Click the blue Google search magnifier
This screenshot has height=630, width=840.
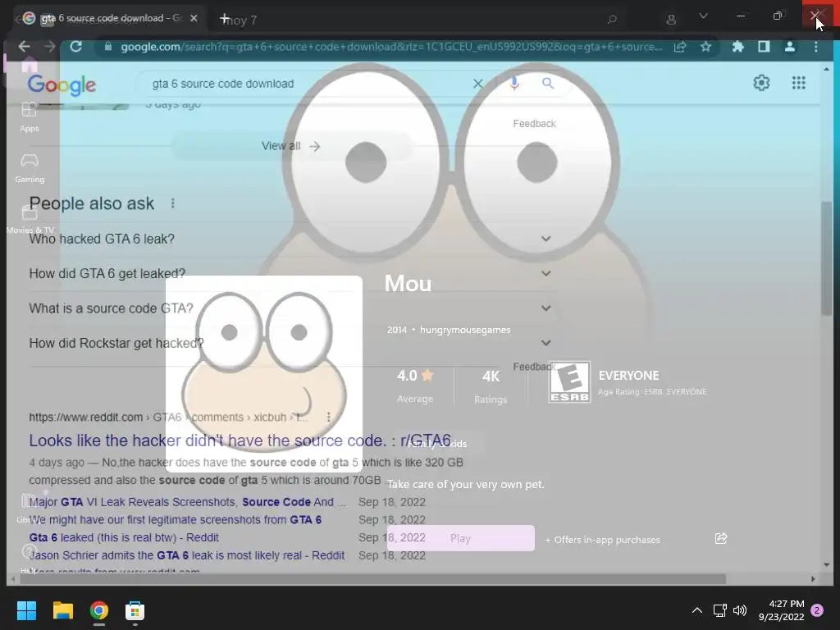547,83
